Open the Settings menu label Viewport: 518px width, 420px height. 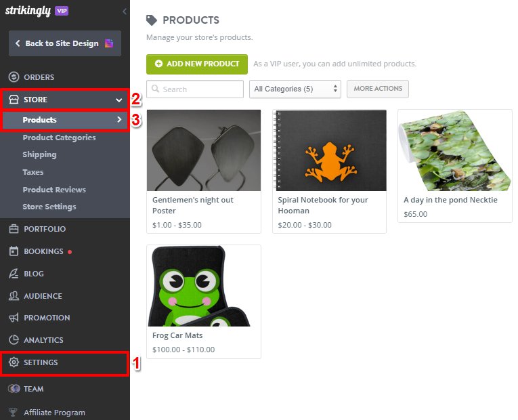coord(41,362)
